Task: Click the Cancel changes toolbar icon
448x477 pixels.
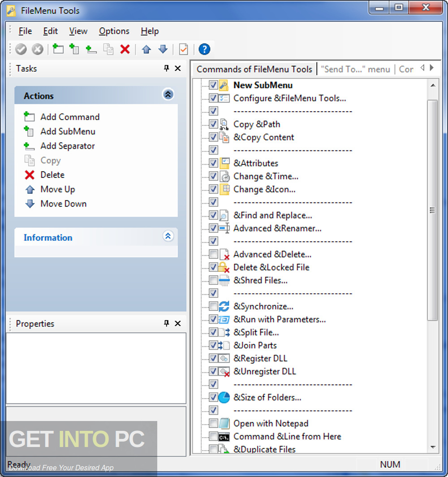Action: coord(38,49)
